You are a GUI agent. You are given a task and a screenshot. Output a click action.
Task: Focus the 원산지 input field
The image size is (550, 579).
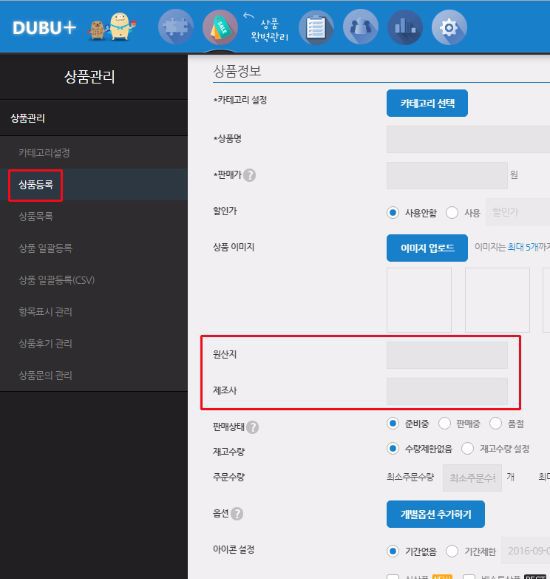(x=447, y=355)
